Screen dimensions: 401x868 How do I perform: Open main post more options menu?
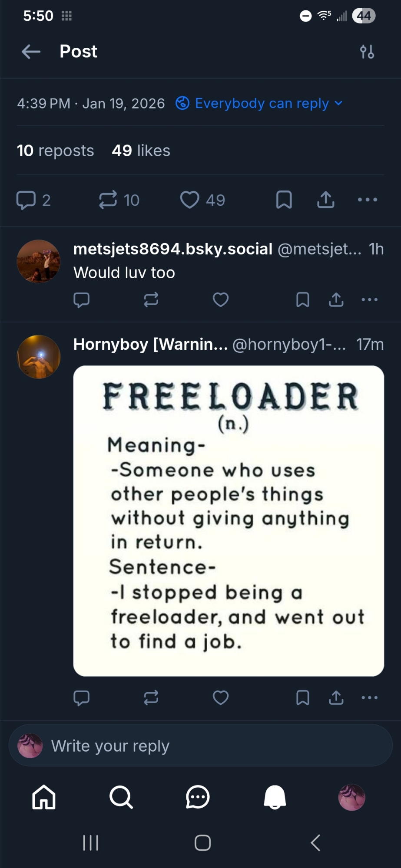368,200
